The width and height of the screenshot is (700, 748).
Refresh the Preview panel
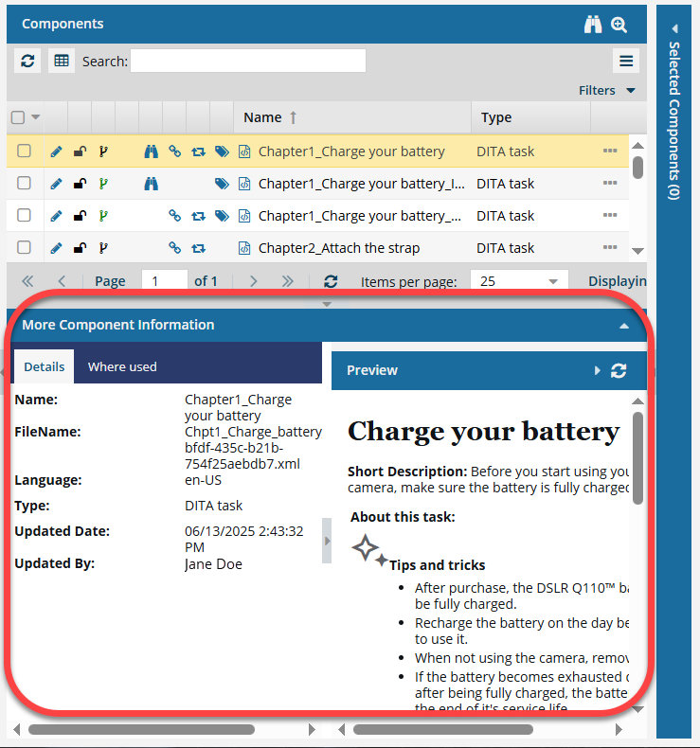pos(619,370)
